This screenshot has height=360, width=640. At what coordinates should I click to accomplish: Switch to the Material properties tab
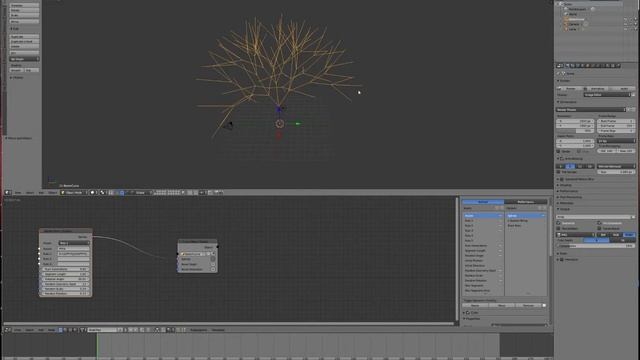609,65
